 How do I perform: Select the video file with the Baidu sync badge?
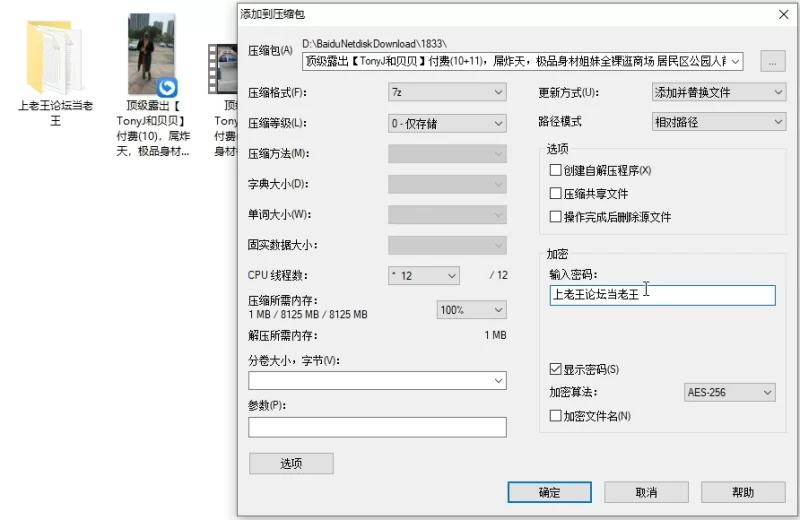coord(152,55)
